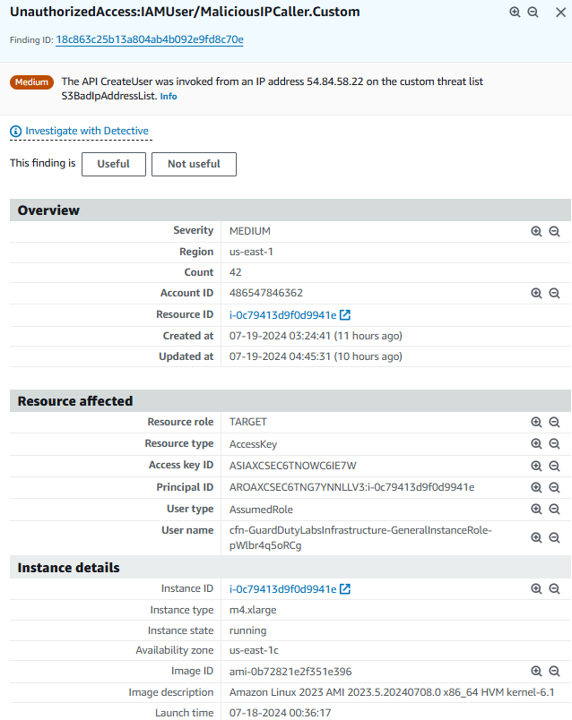Open Info link beside S3BadIpAddressList
The image size is (572, 720).
(x=168, y=96)
